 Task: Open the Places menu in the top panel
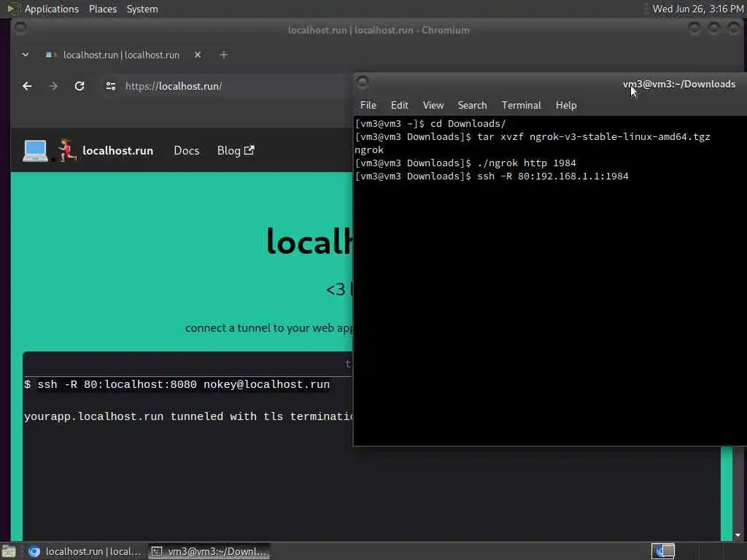coord(103,9)
